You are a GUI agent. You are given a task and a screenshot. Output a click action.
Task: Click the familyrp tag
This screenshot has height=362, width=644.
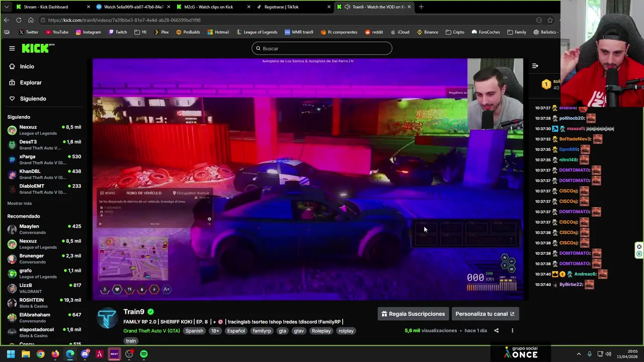[262, 331]
